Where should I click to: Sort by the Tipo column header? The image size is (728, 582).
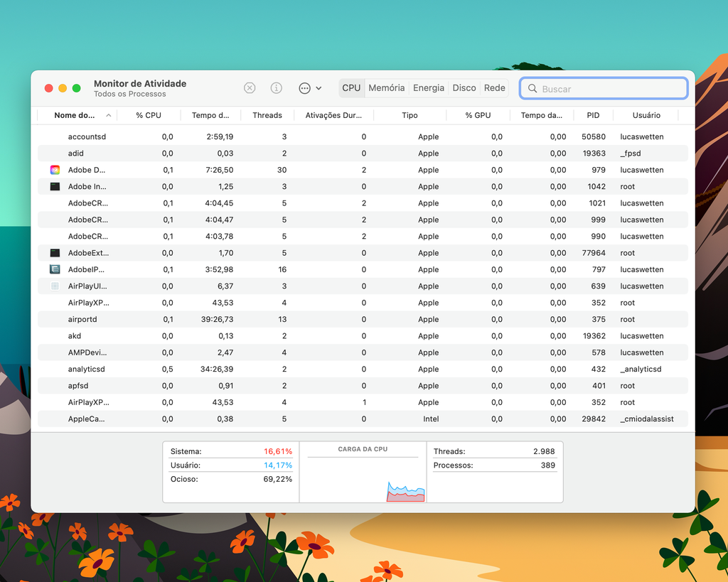coord(409,115)
